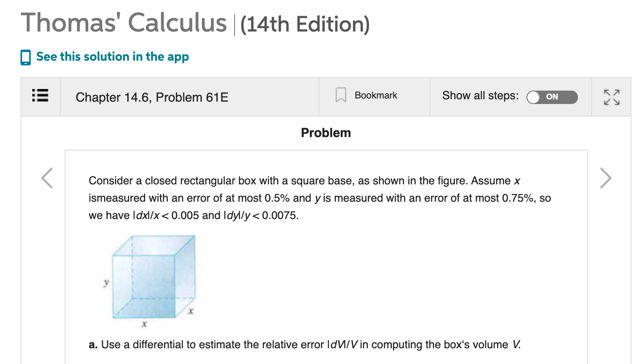Open 'See this solution in the app' link
This screenshot has height=364, width=637.
(x=112, y=57)
